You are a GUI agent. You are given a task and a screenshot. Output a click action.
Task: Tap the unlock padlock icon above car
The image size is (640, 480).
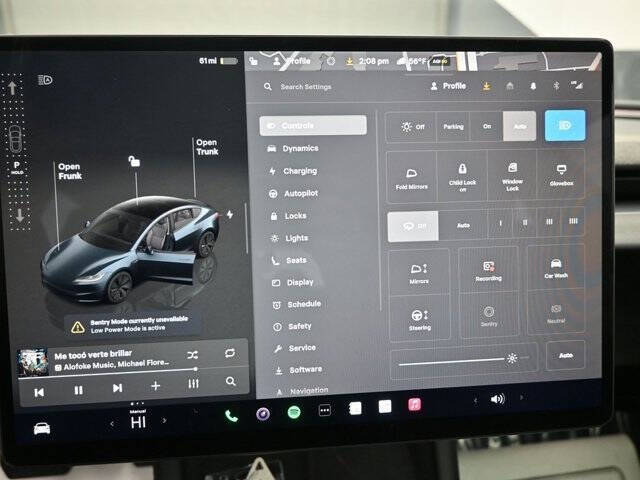(134, 161)
